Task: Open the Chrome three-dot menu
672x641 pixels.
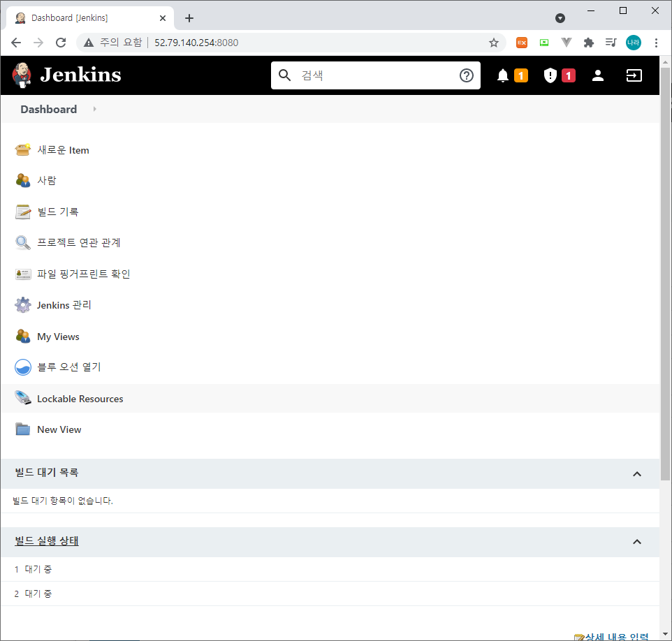Action: [x=656, y=43]
